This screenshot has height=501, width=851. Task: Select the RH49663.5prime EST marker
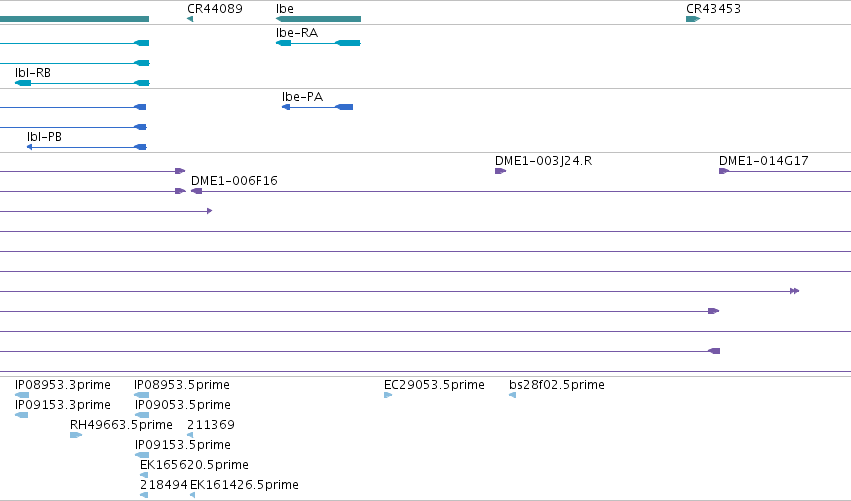tap(76, 435)
